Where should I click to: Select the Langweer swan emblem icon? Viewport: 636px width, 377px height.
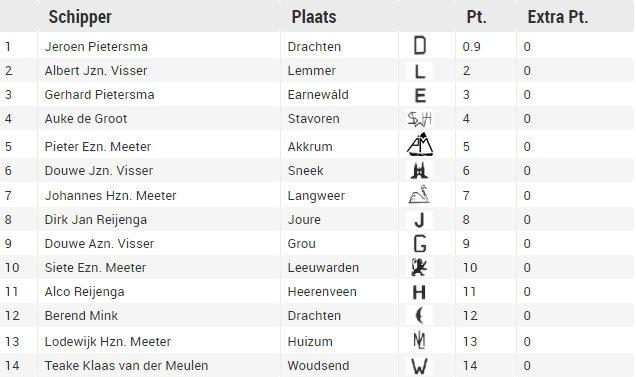click(x=419, y=195)
